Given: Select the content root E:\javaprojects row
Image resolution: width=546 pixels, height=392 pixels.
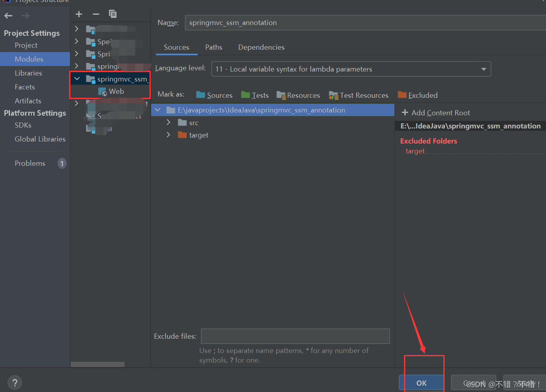Looking at the screenshot, I should (273, 110).
